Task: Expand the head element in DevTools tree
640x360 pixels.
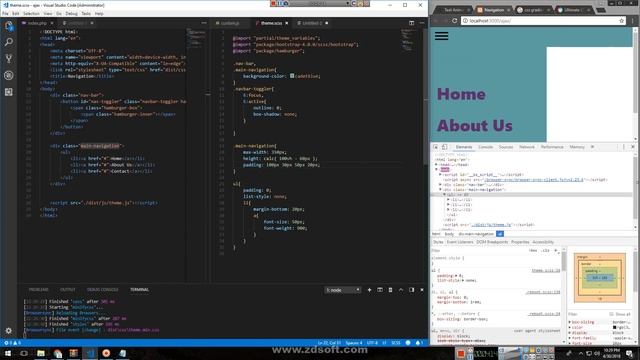Action: pyautogui.click(x=436, y=164)
